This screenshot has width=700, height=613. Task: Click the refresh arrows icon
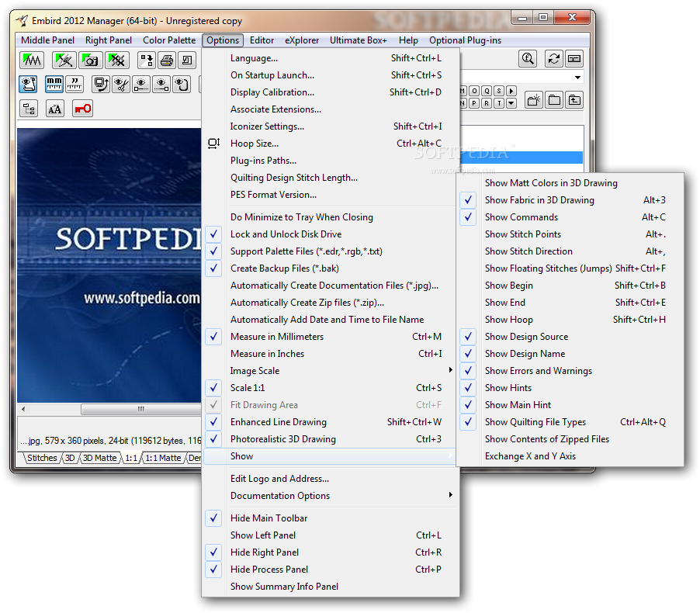coord(554,59)
